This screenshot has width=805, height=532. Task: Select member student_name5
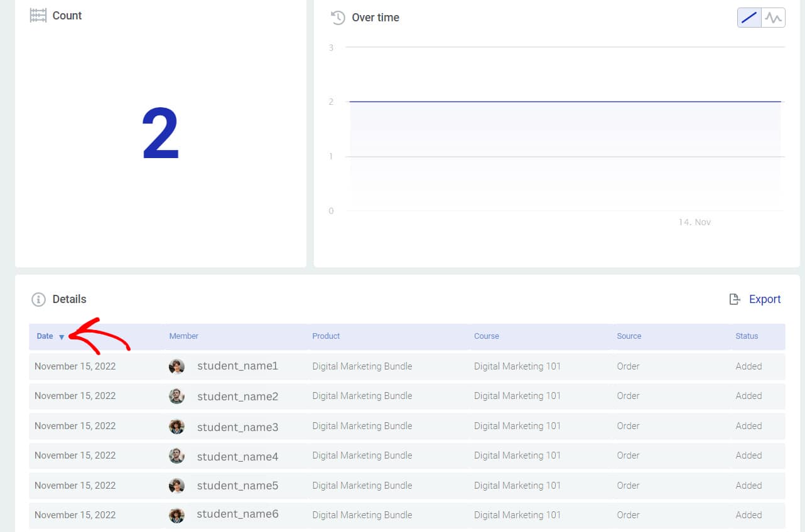pyautogui.click(x=237, y=486)
